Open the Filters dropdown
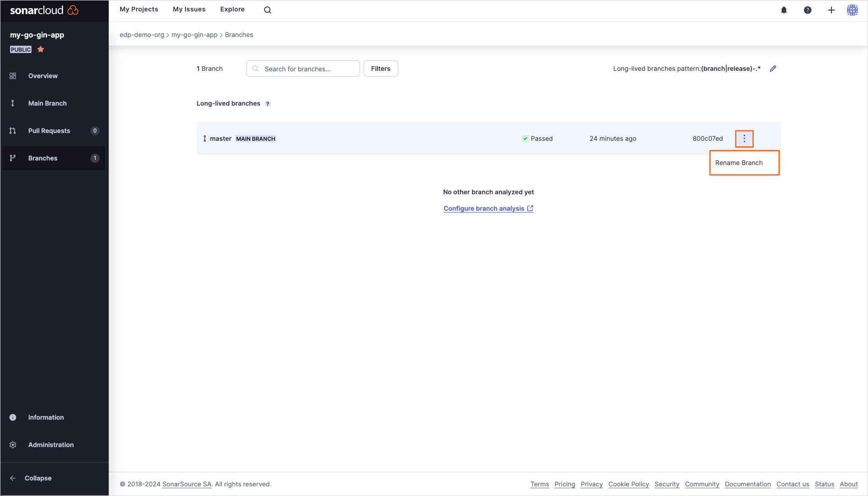 [381, 68]
